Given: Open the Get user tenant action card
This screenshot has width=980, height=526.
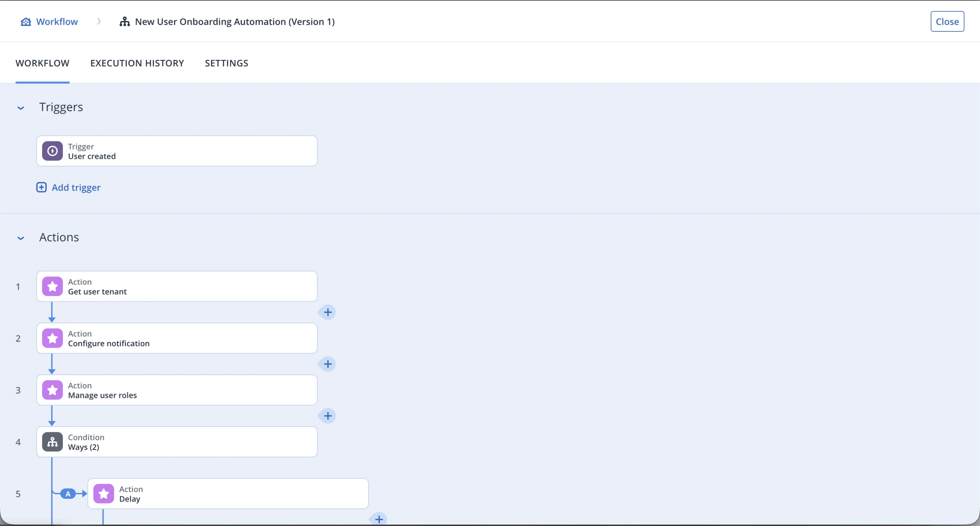Looking at the screenshot, I should [177, 287].
